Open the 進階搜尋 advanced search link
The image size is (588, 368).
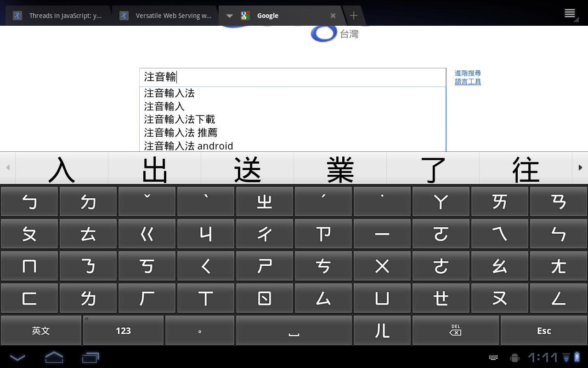[468, 73]
